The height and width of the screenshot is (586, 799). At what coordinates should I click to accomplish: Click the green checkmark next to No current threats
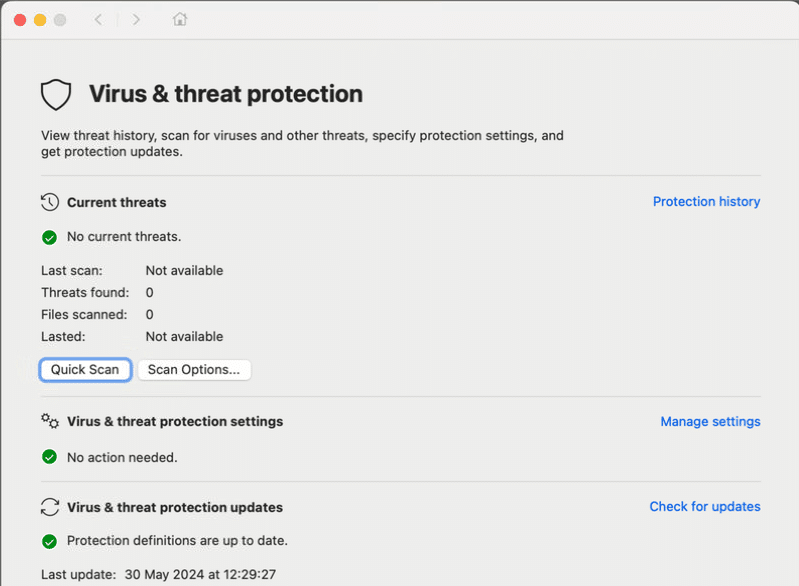[49, 238]
